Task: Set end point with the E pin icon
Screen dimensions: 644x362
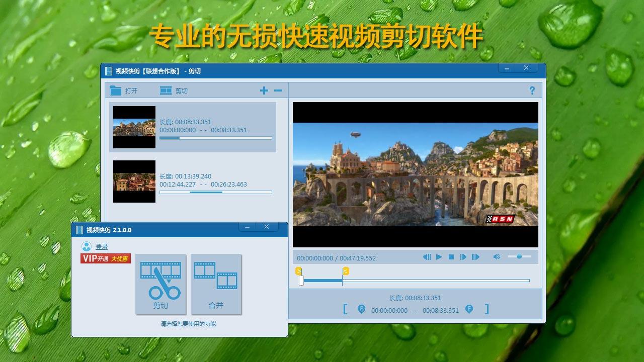Action: (469, 309)
